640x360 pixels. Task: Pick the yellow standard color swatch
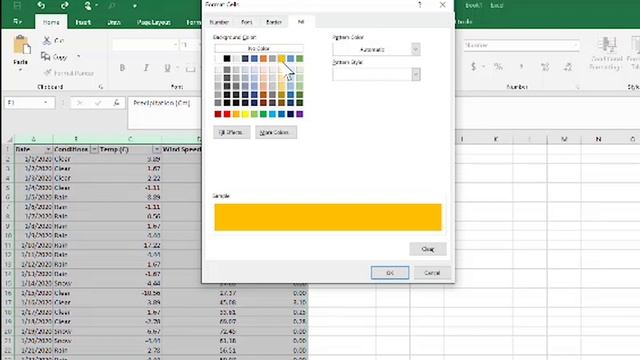(245, 114)
